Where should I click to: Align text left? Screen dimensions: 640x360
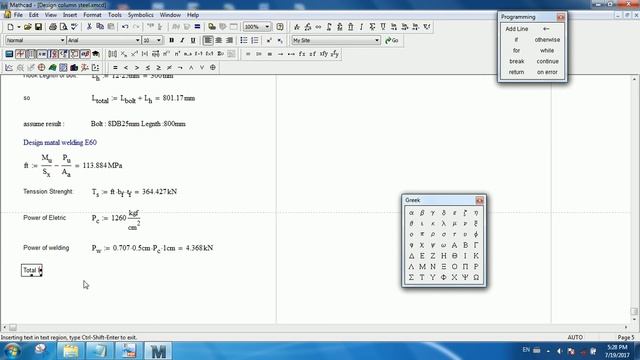208,40
